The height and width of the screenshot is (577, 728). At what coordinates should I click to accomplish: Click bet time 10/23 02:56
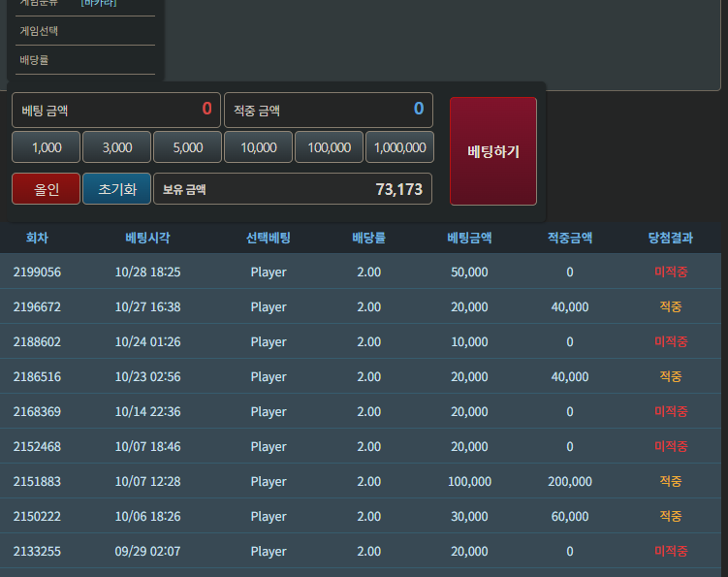click(x=147, y=376)
